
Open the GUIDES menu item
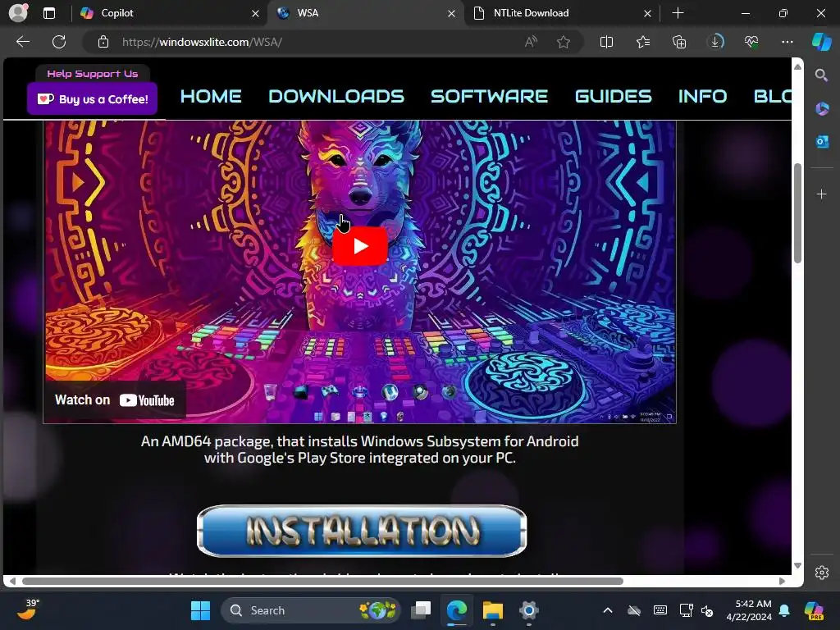click(614, 97)
